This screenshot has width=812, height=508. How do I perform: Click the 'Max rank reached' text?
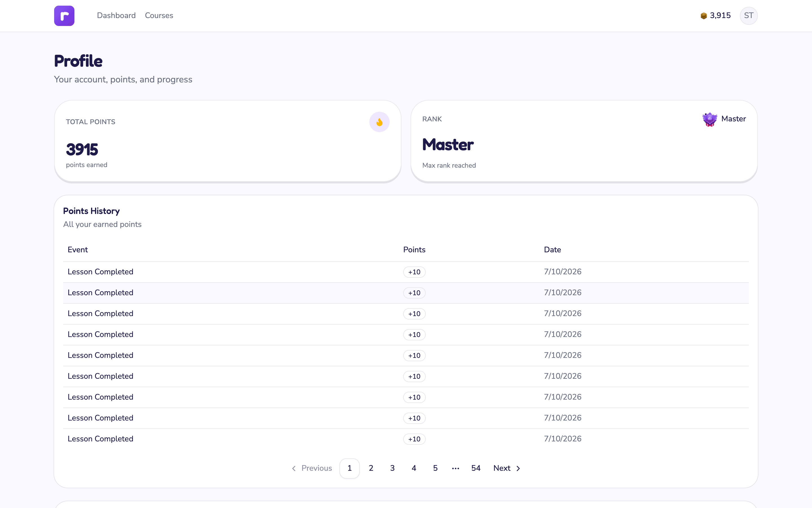[x=449, y=165]
